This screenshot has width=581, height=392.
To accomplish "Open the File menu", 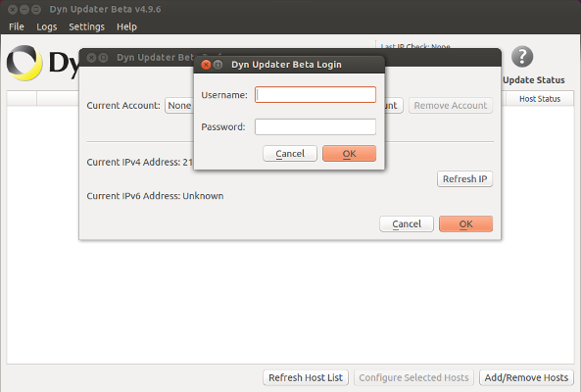I will coord(17,26).
